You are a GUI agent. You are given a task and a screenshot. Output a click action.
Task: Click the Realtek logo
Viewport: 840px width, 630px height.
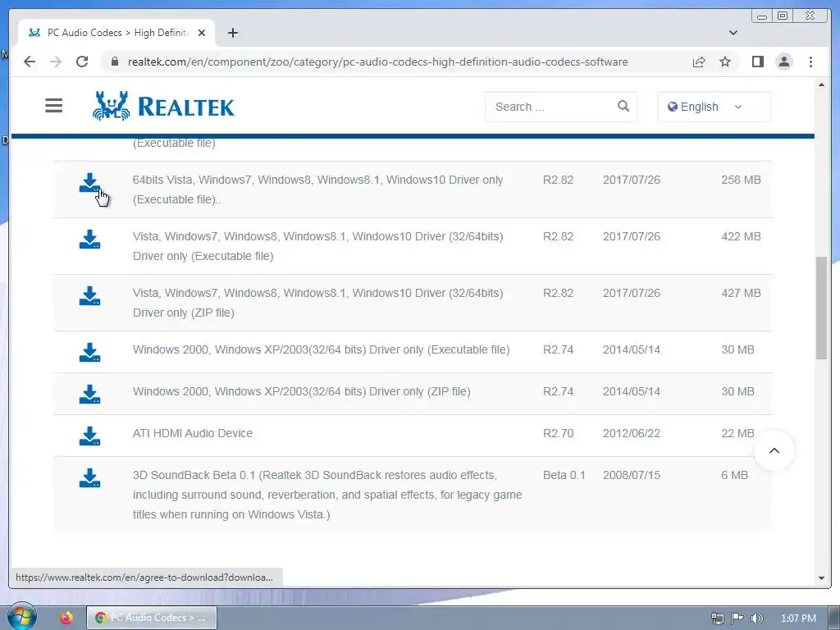pyautogui.click(x=163, y=106)
